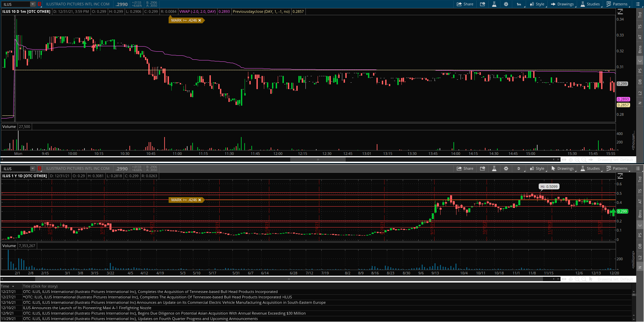Toggle the L2 side panel on top chart

pyautogui.click(x=640, y=93)
